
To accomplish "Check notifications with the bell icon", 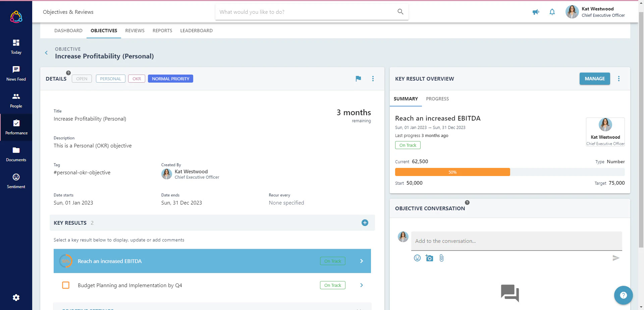I will click(x=552, y=12).
